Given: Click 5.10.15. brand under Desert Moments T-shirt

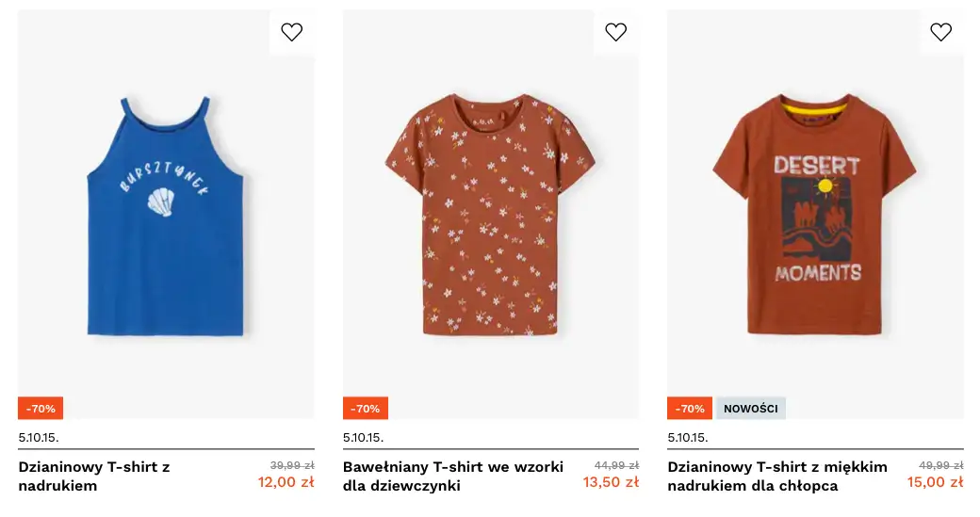Looking at the screenshot, I should coord(688,437).
